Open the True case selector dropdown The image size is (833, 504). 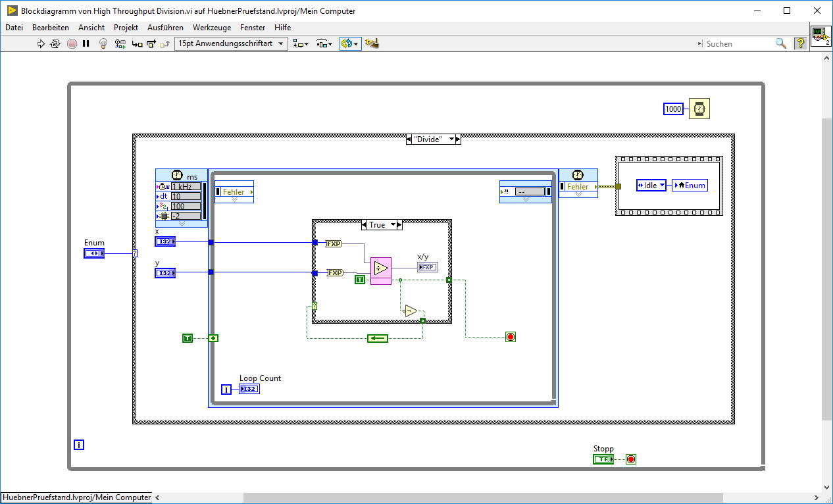(x=394, y=225)
